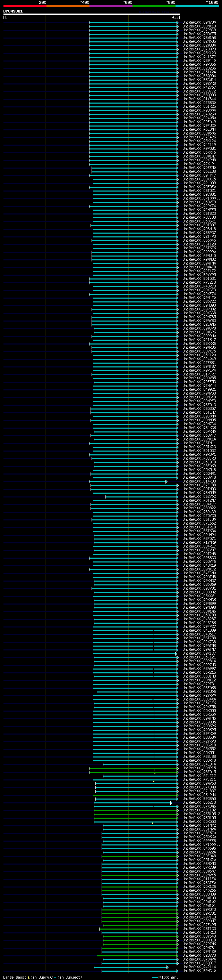Select hit label UniRef100_P30302
The height and width of the screenshot is (980, 222).
click(x=199, y=592)
